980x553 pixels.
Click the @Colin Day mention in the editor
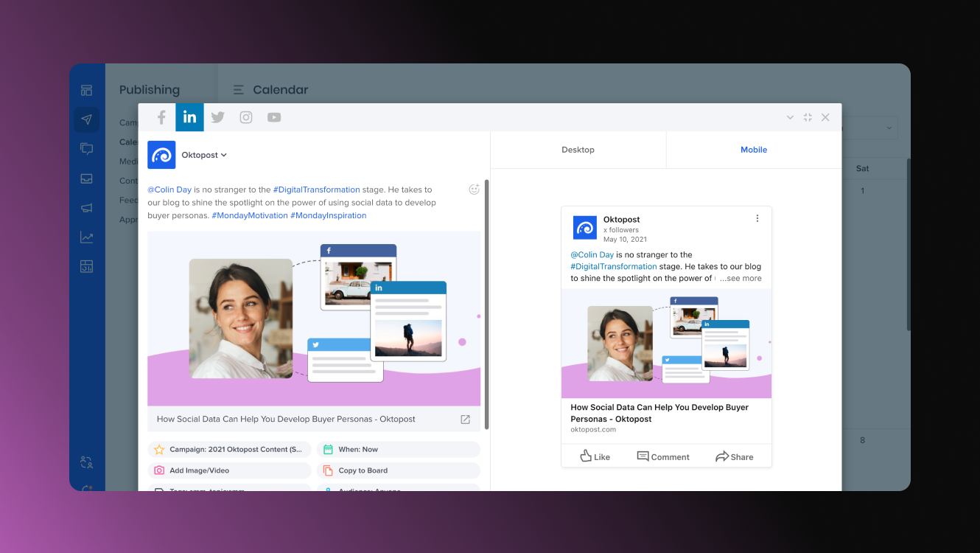coord(169,189)
